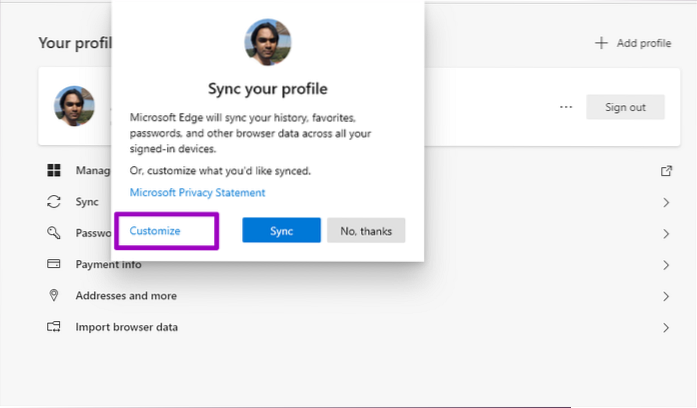The width and height of the screenshot is (697, 408).
Task: Open the Microsoft Privacy Statement link
Action: coord(197,192)
